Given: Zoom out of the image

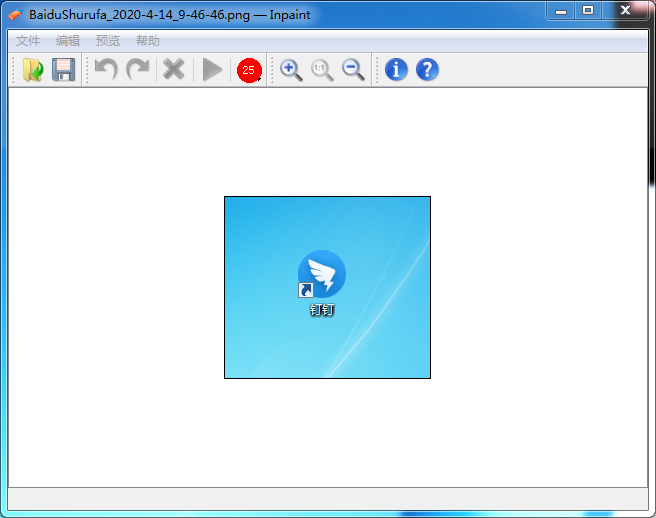Looking at the screenshot, I should tap(353, 70).
